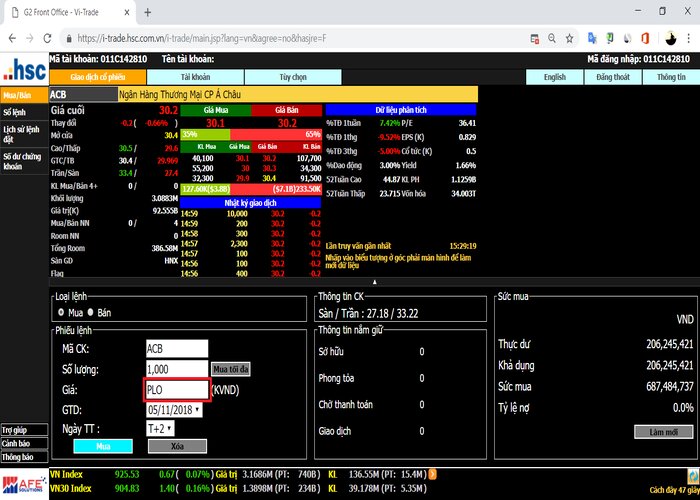The image size is (700, 500).
Task: Click the P/E value 36.41
Action: 467,123
